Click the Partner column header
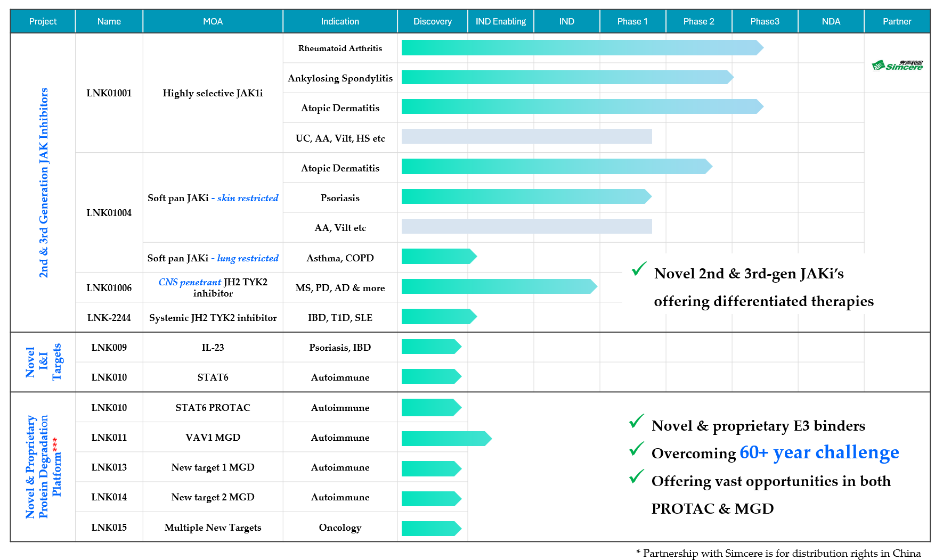 (x=897, y=22)
